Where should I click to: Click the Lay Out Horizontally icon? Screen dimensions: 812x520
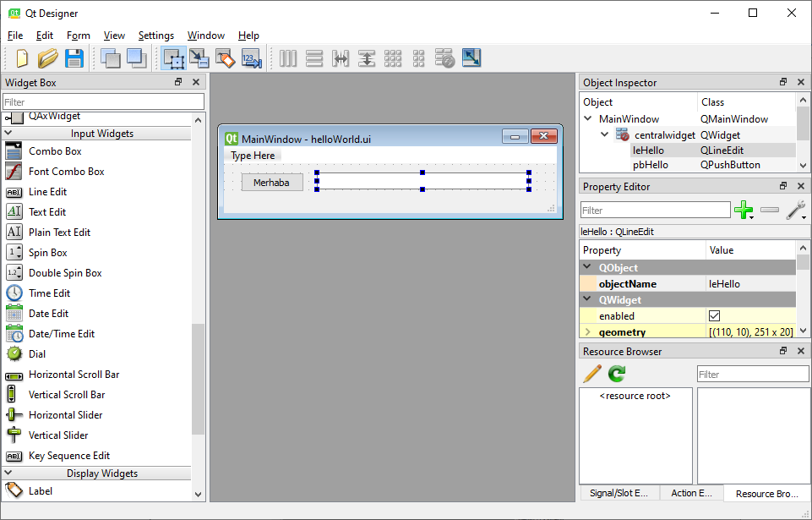[x=287, y=58]
